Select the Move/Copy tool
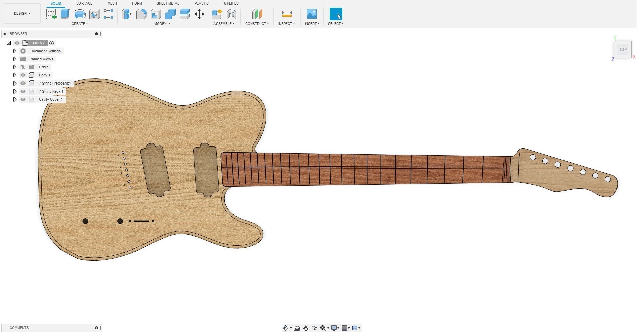This screenshot has height=332, width=644. [x=199, y=14]
